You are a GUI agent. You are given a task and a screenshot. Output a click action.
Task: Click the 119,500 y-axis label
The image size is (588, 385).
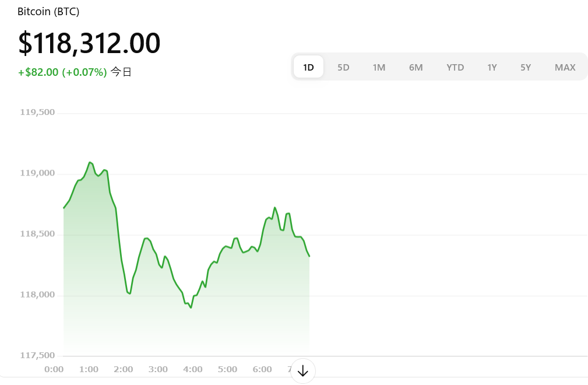point(37,112)
